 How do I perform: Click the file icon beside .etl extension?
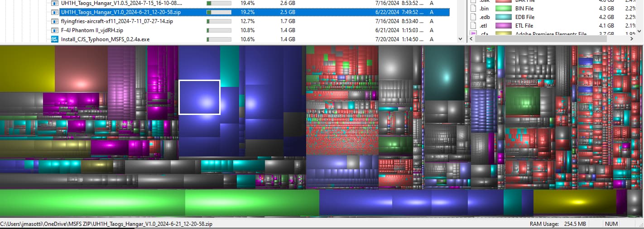[474, 26]
